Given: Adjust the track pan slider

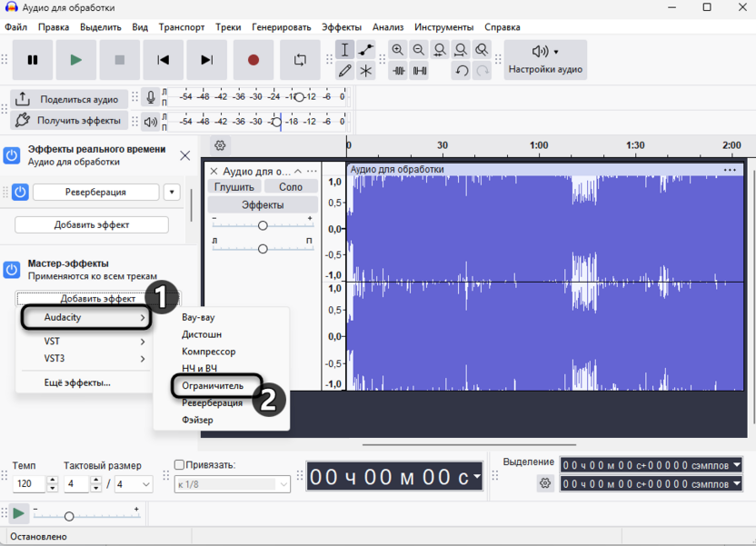Looking at the screenshot, I should [x=263, y=249].
